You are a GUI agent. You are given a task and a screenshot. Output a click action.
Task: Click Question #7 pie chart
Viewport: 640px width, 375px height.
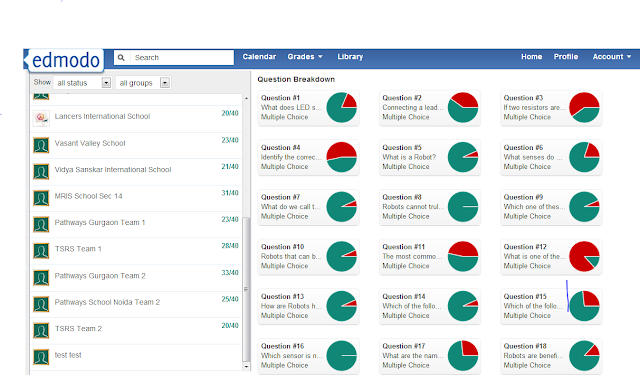[x=342, y=207]
